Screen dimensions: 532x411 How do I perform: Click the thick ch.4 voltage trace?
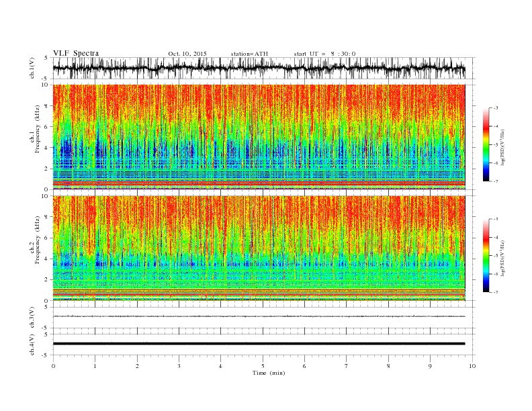point(259,344)
